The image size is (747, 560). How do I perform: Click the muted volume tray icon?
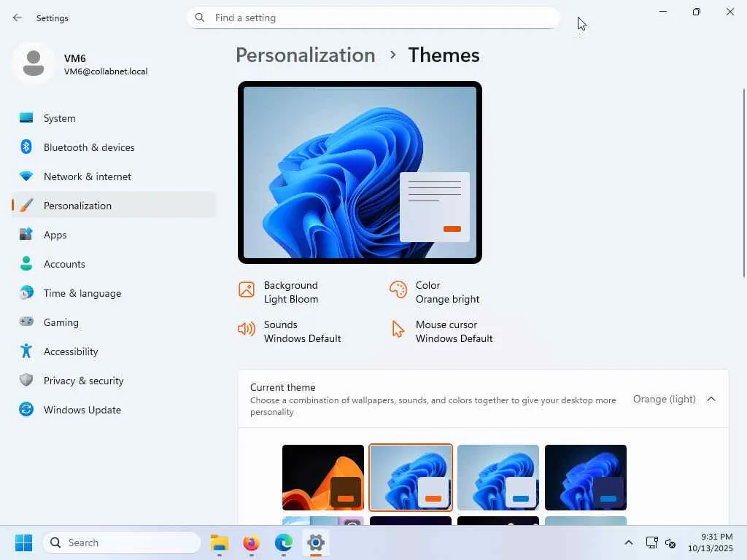[670, 542]
